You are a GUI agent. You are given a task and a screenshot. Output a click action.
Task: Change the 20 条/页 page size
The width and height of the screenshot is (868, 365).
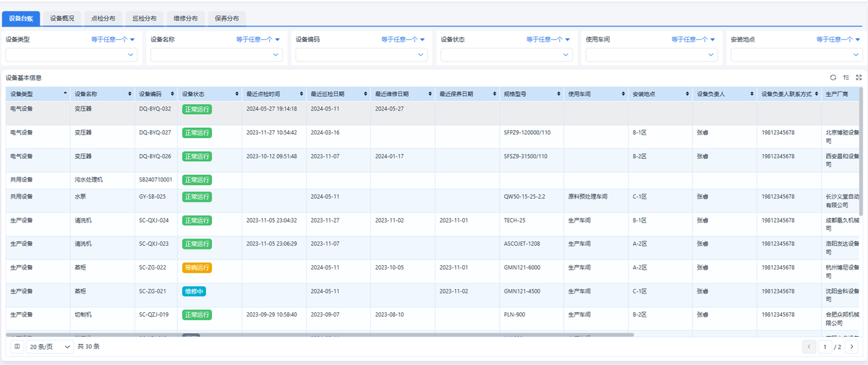[50, 347]
